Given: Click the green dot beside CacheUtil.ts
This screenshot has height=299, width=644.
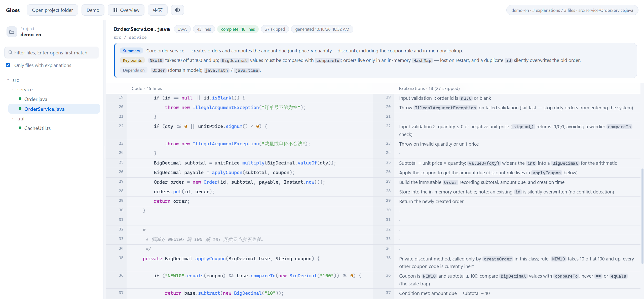Looking at the screenshot, I should point(20,128).
